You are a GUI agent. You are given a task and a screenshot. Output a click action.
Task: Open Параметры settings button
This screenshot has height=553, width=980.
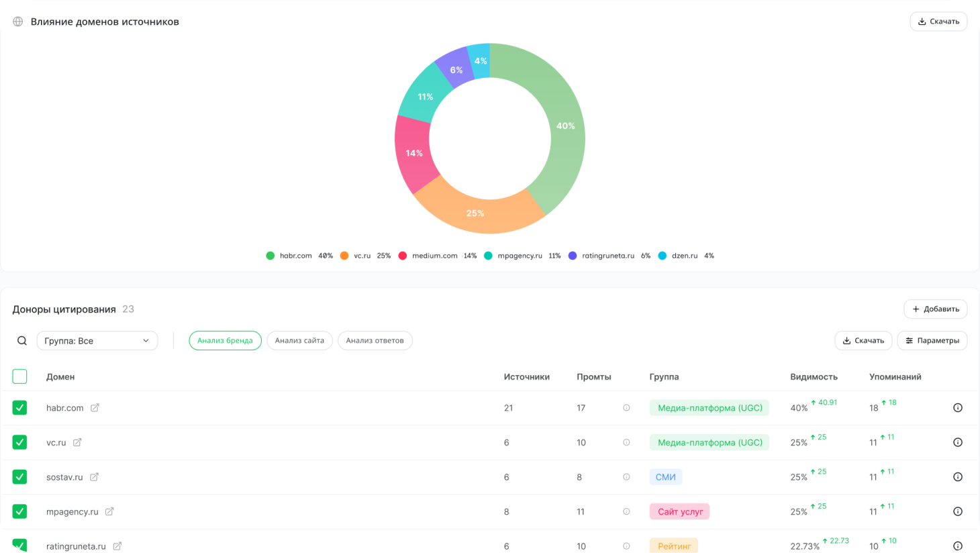click(932, 341)
